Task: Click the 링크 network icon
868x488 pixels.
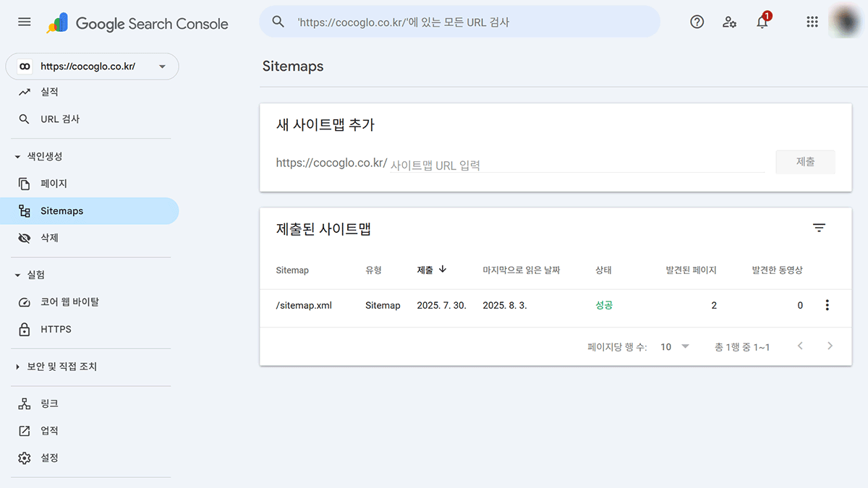Action: (25, 403)
